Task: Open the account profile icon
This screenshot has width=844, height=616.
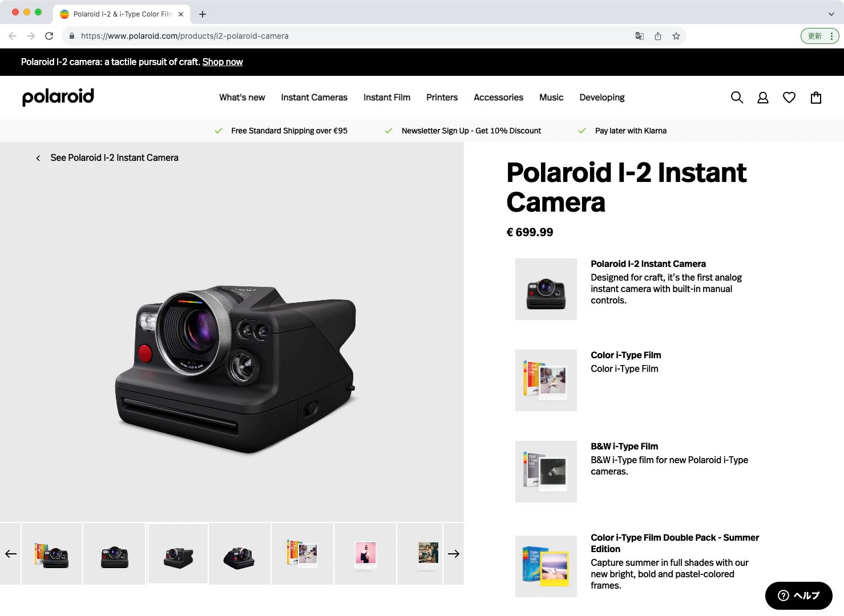Action: coord(763,97)
